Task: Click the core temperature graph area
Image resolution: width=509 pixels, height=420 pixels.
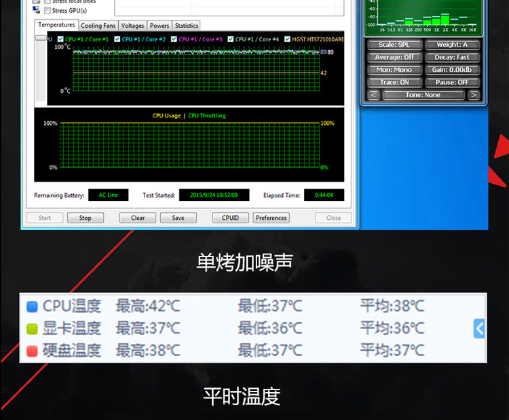Action: click(x=195, y=69)
